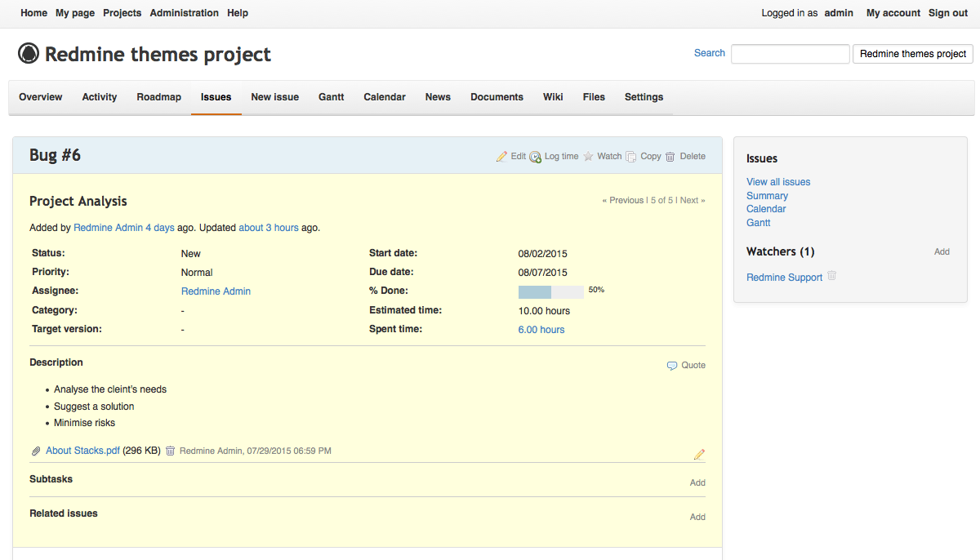
Task: Click the Watch link
Action: (x=609, y=157)
